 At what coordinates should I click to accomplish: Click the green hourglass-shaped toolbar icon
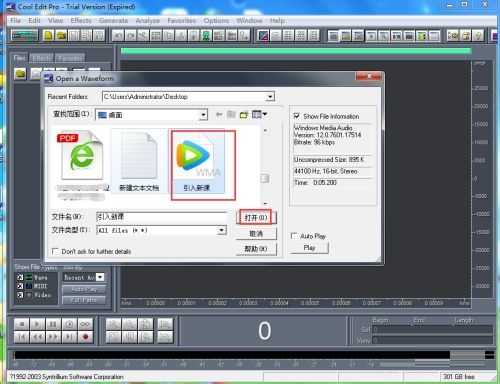[206, 35]
